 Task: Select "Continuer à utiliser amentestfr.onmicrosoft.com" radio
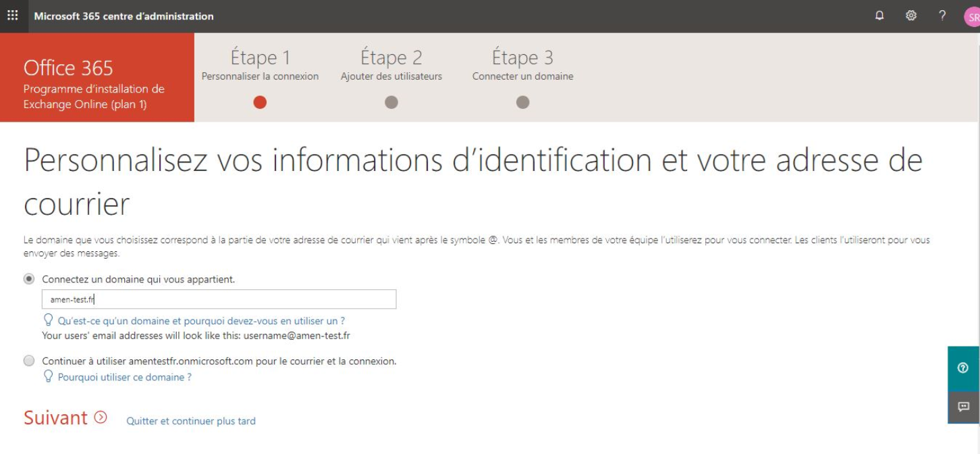(x=29, y=361)
